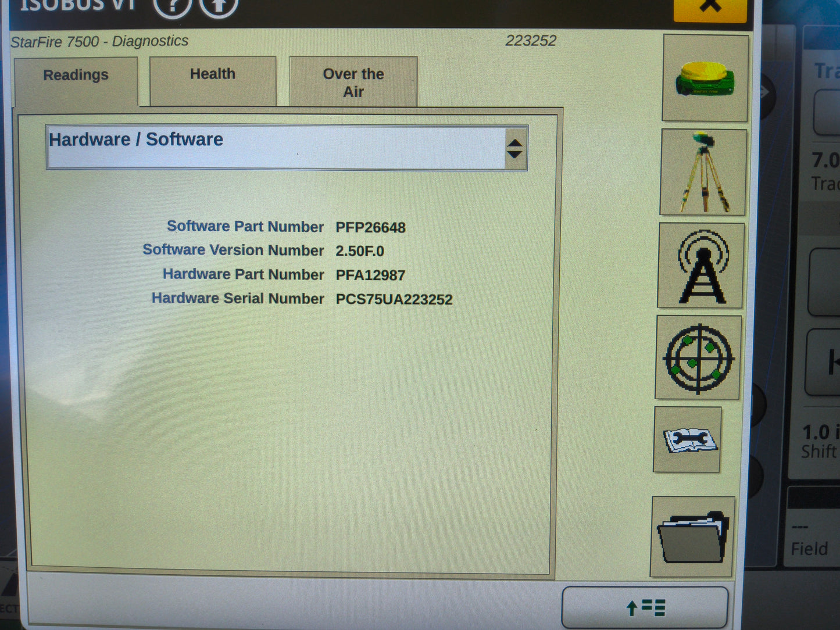Open the Hardware / Software dropdown list

tap(287, 148)
